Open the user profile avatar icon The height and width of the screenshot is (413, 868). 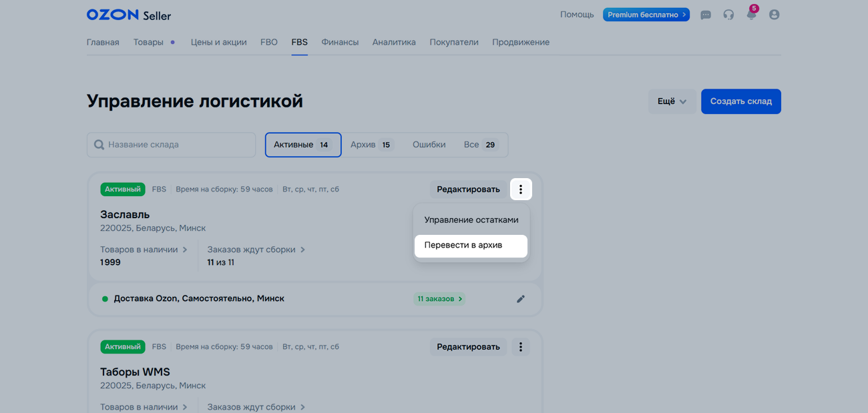click(774, 15)
